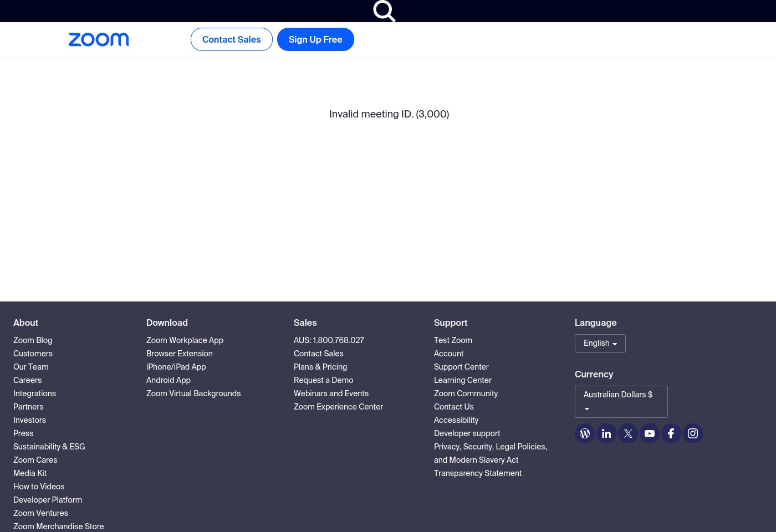The image size is (776, 532).
Task: Open Zoom's Instagram icon
Action: coord(693,433)
